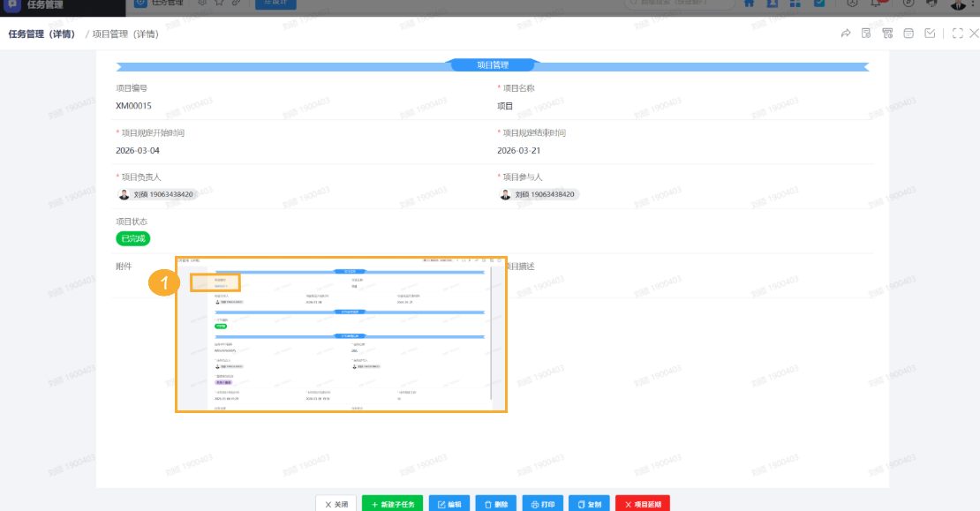Click the 关闭 button
Image resolution: width=980 pixels, height=511 pixels.
pyautogui.click(x=335, y=504)
